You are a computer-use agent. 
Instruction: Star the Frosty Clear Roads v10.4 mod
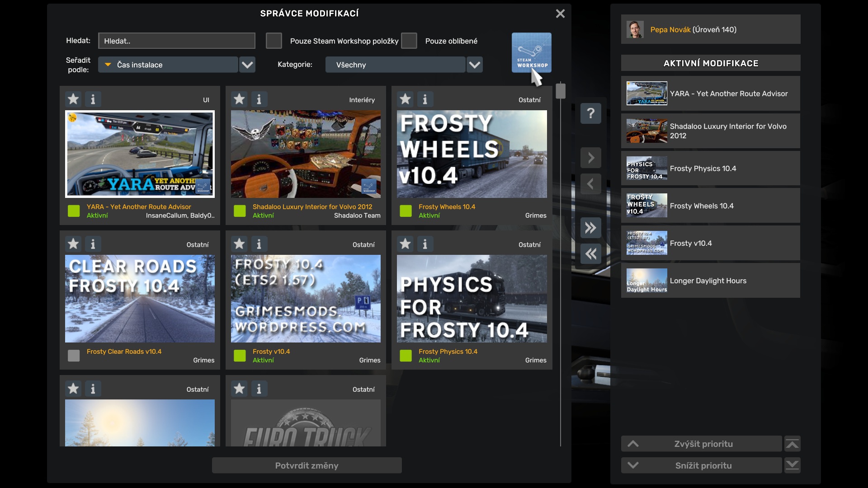coord(73,244)
